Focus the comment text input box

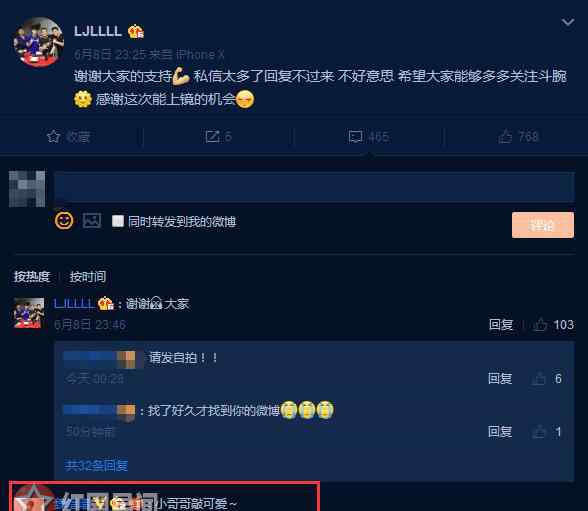(x=314, y=187)
